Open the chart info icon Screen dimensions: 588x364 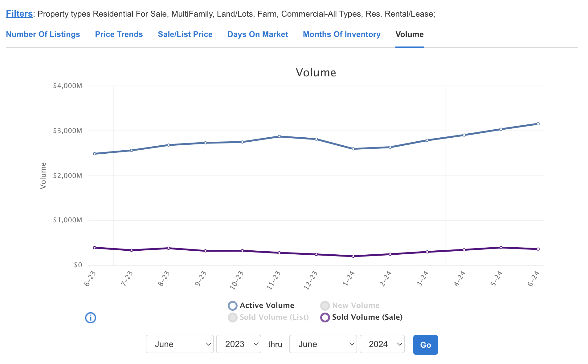coord(91,317)
